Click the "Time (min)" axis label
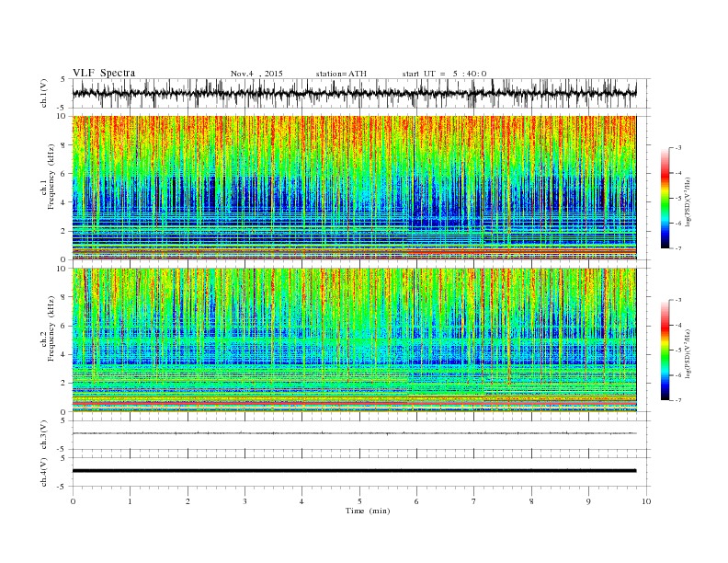Screen dimensions: 728x563 pos(368,511)
